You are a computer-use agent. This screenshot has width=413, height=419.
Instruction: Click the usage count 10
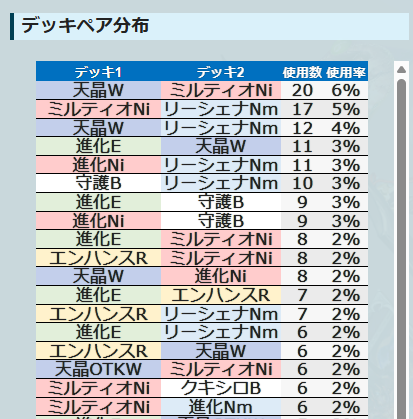point(302,183)
